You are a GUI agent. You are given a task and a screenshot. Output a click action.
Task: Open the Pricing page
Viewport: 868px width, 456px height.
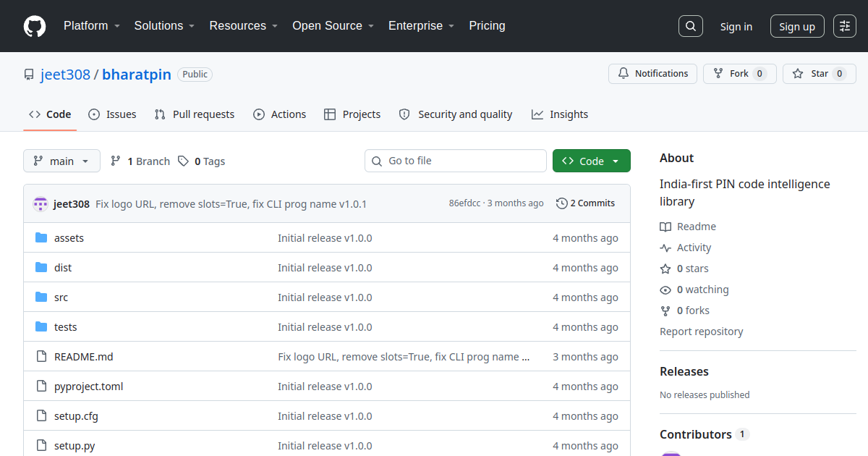[487, 26]
